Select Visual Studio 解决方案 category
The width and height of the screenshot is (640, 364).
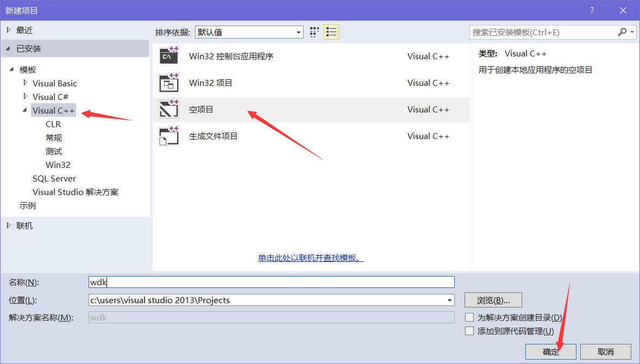(x=76, y=192)
